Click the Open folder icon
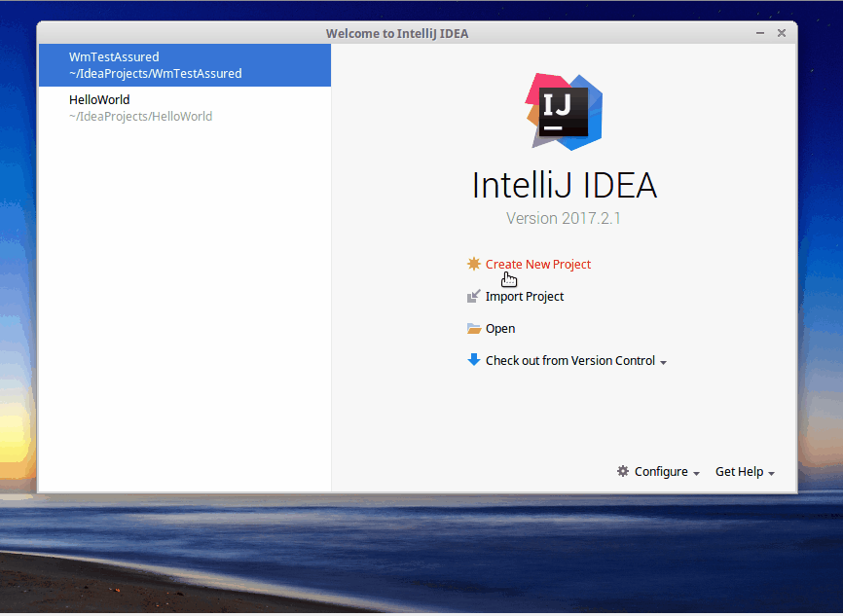 pos(474,328)
